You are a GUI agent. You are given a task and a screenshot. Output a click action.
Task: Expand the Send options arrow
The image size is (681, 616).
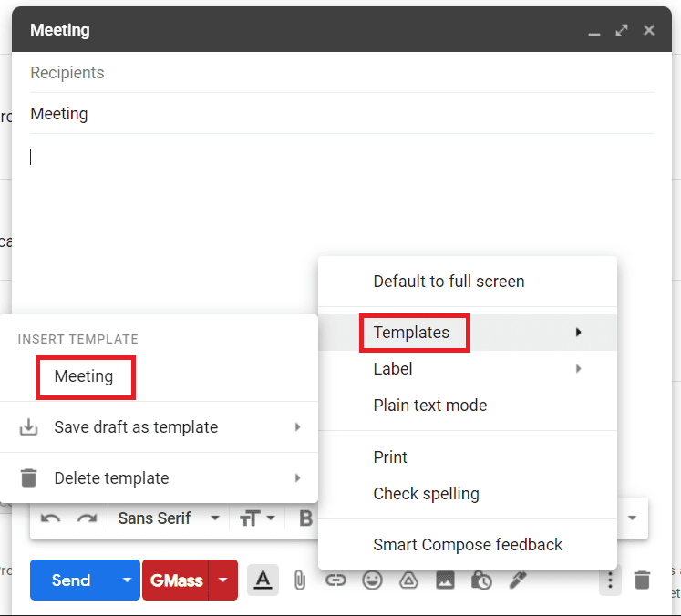tap(127, 580)
